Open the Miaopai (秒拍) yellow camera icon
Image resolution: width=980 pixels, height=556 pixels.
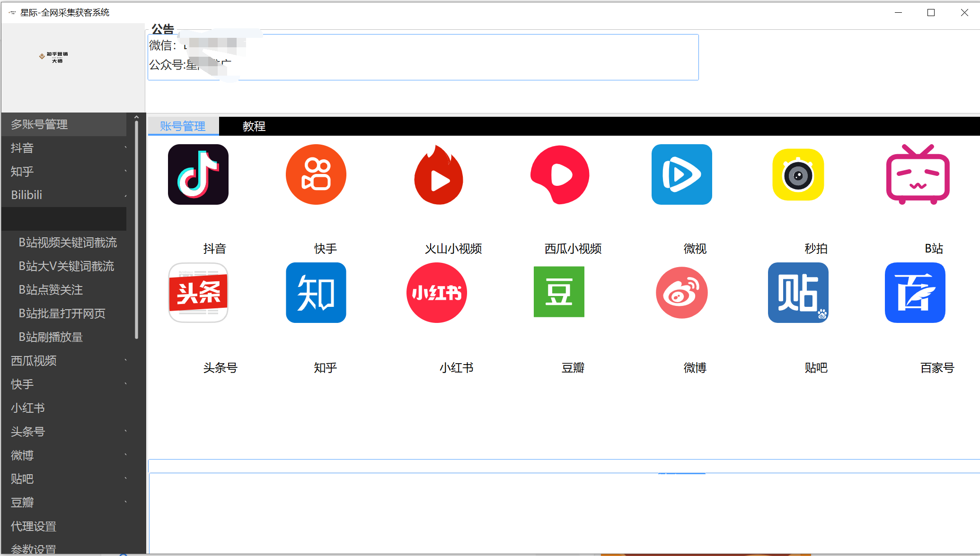798,174
